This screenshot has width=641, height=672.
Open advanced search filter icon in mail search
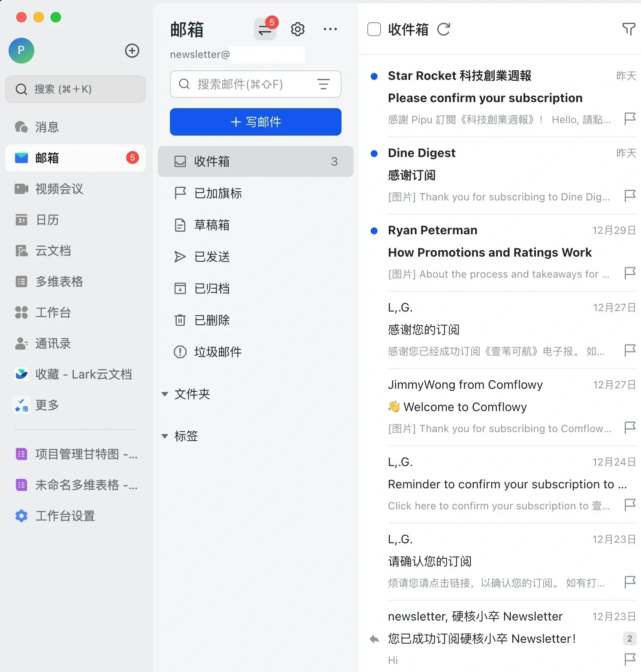point(324,84)
